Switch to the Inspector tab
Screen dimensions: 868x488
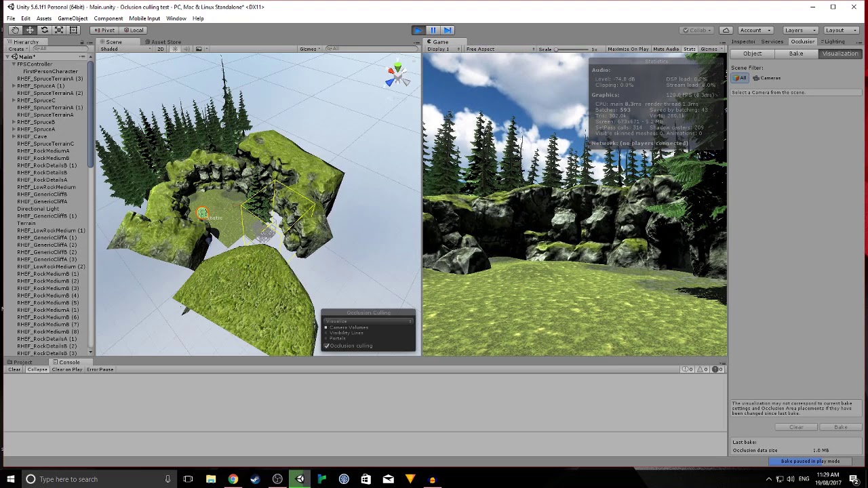point(743,41)
